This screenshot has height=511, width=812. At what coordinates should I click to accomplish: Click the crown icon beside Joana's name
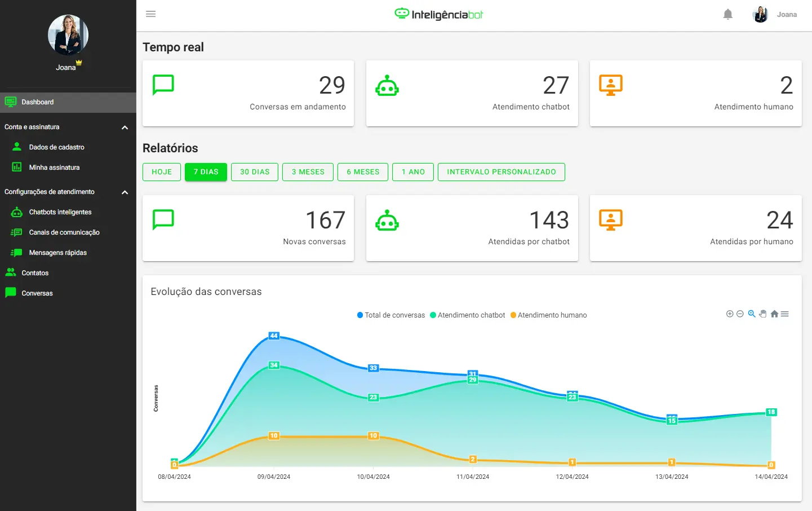click(x=79, y=62)
